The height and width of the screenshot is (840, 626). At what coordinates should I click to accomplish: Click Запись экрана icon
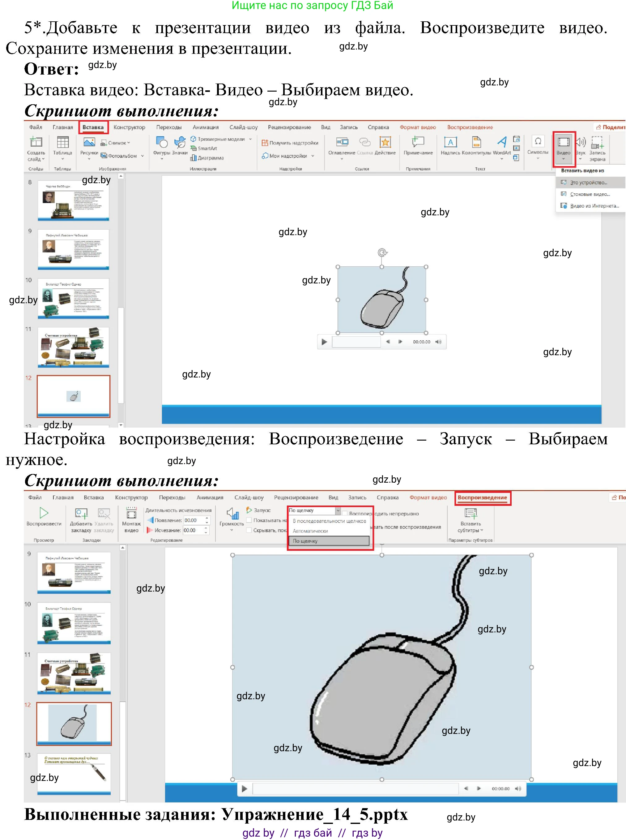[x=597, y=143]
